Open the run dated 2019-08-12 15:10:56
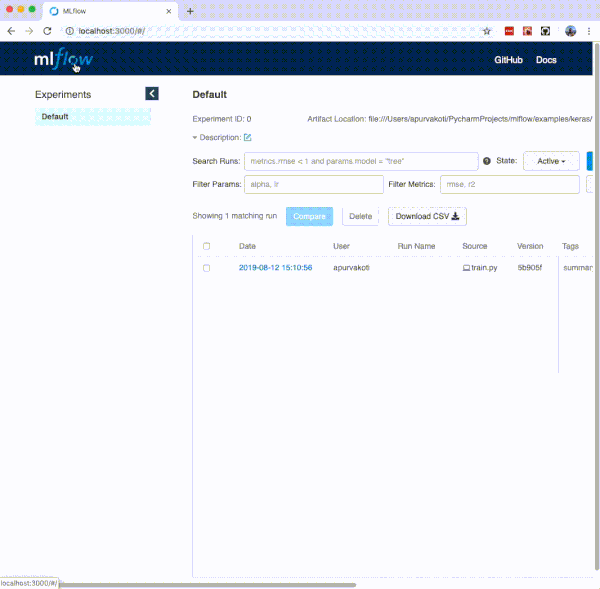The height and width of the screenshot is (589, 600). coord(275,268)
